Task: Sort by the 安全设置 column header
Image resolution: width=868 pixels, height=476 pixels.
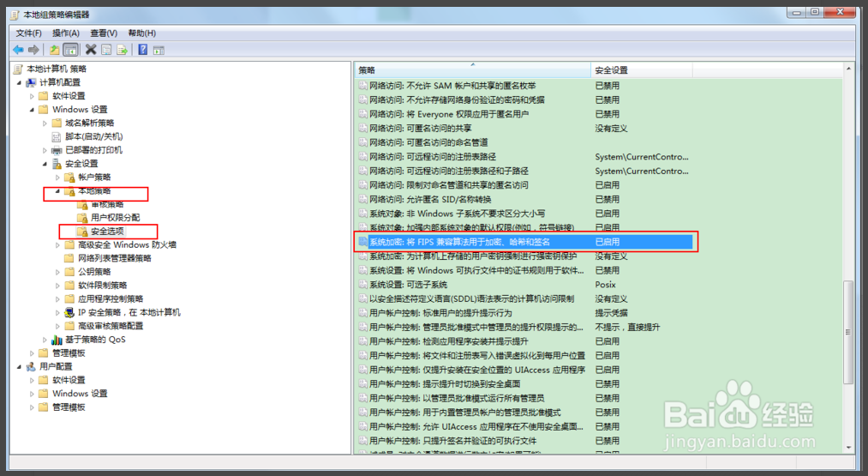Action: click(x=642, y=70)
